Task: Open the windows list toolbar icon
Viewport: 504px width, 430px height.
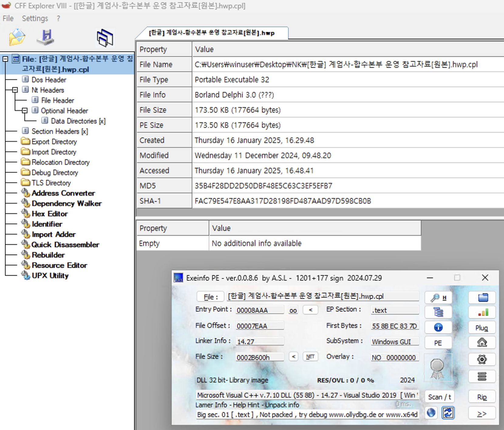Action: point(105,38)
